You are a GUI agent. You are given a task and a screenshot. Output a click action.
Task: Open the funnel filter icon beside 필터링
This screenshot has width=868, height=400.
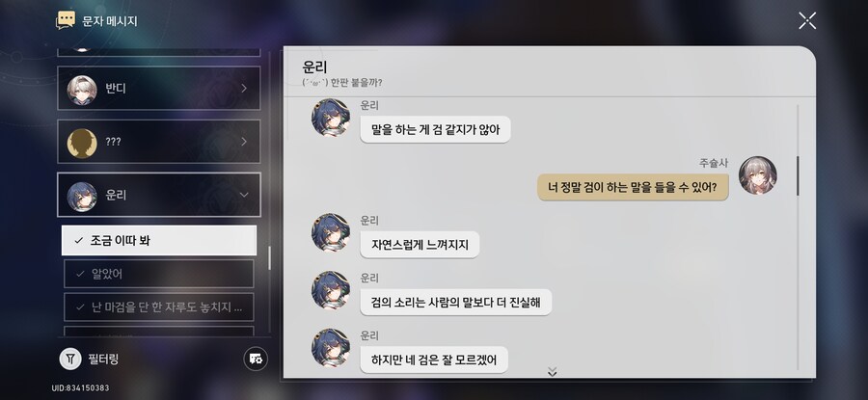coord(70,360)
